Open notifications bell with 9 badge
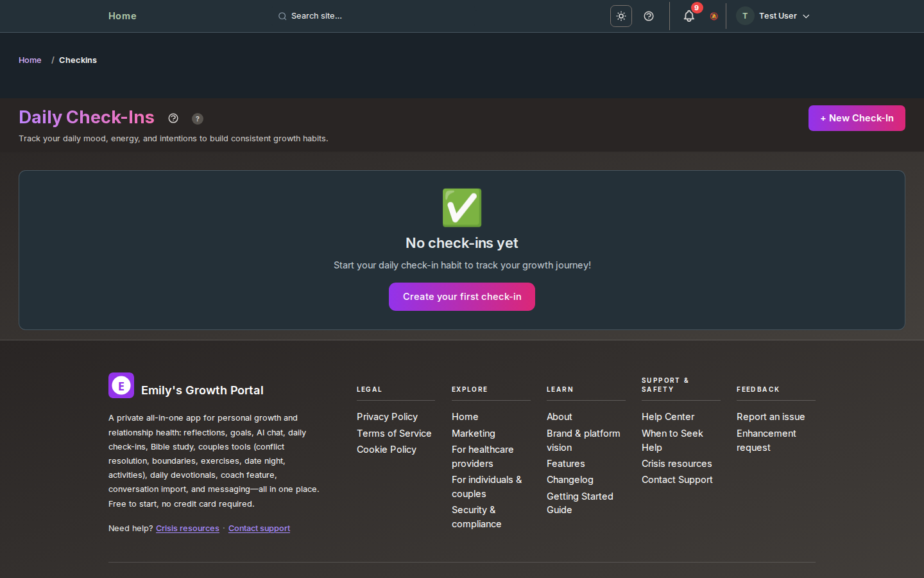Screen dimensions: 924x578 tap(689, 16)
